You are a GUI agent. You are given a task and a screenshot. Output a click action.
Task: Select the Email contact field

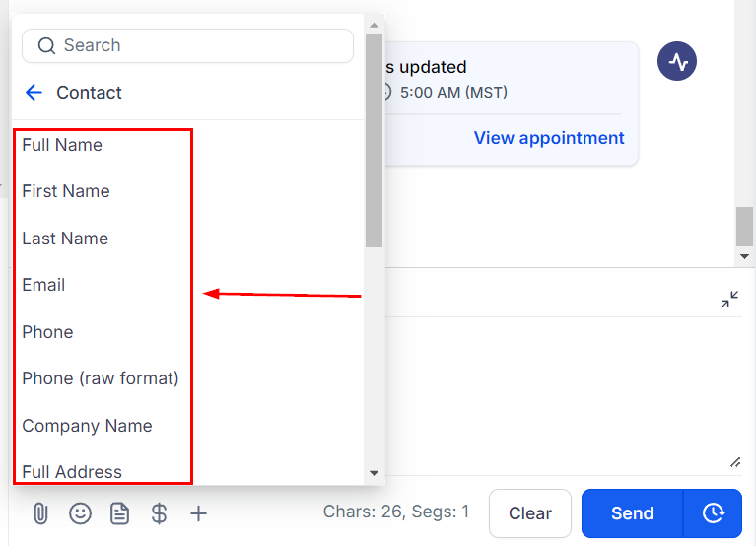tap(44, 285)
